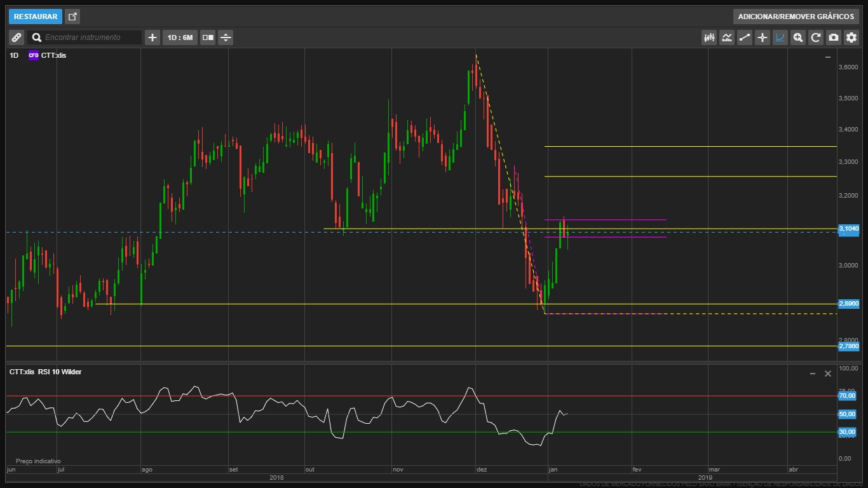
Task: Toggle the link instrument chain icon
Action: click(x=17, y=37)
